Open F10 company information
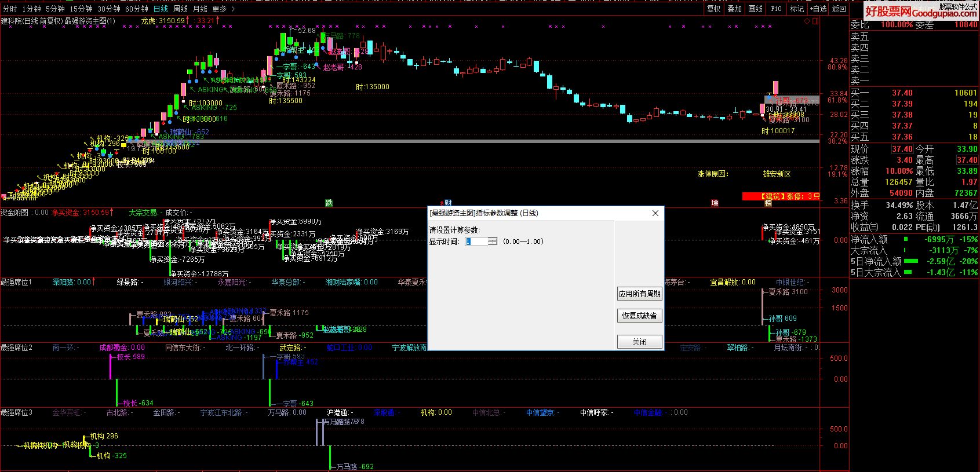Image resolution: width=980 pixels, height=472 pixels. tap(777, 9)
